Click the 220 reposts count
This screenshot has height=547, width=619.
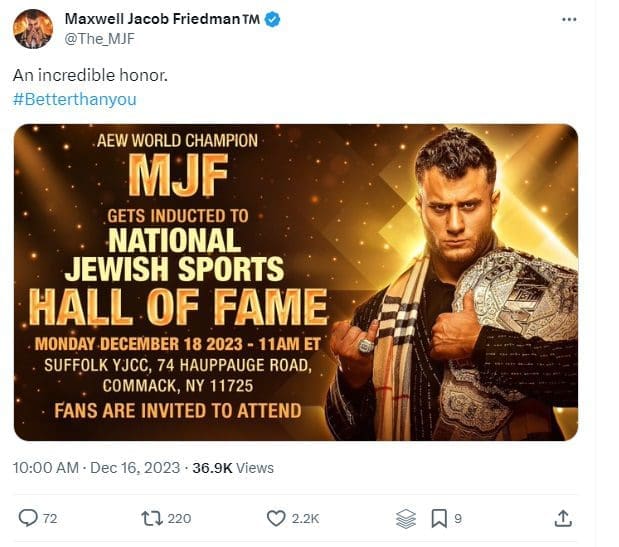coord(179,518)
